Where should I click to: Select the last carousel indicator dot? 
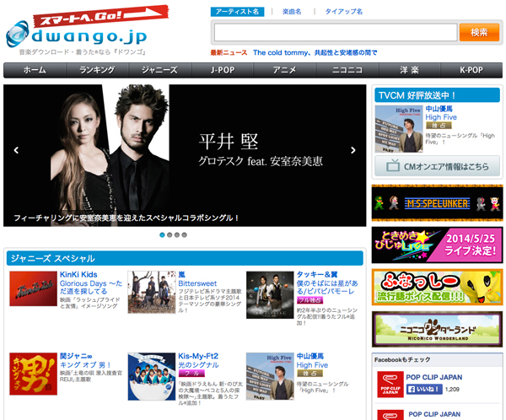(x=184, y=235)
